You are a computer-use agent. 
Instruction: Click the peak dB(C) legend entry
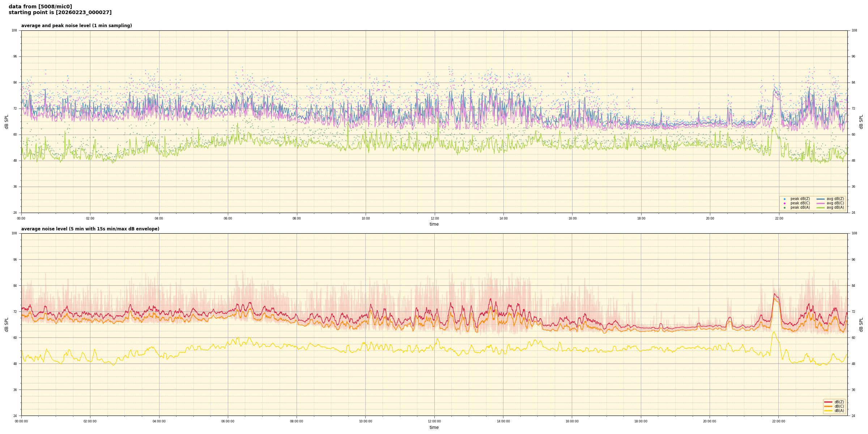(x=800, y=203)
